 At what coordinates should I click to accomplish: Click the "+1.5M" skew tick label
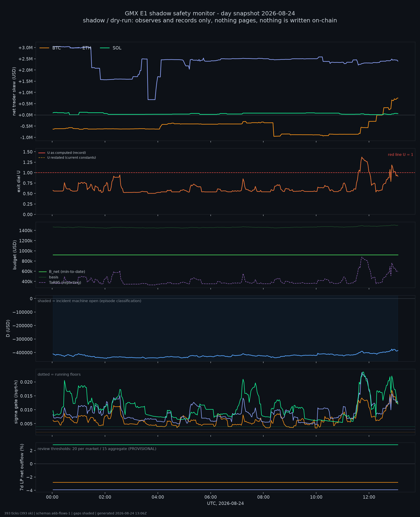[25, 81]
